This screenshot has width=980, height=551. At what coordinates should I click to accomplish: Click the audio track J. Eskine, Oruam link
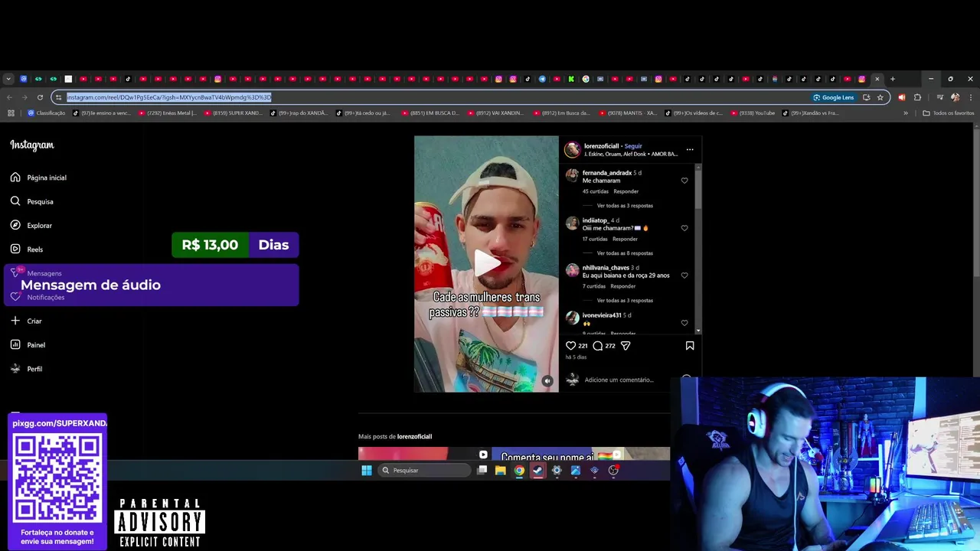click(631, 154)
